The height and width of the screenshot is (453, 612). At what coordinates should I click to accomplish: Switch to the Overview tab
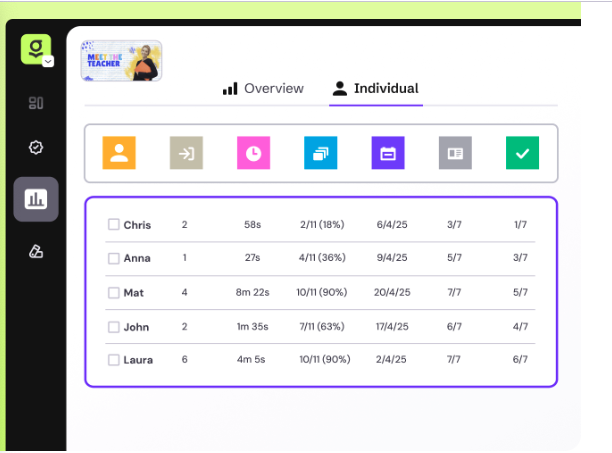263,89
